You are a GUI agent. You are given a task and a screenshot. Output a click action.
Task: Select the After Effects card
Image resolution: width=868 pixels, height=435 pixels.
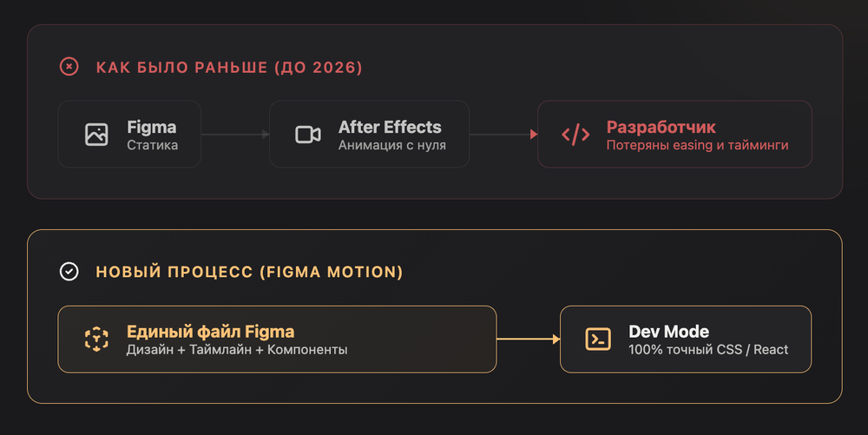pyautogui.click(x=369, y=134)
